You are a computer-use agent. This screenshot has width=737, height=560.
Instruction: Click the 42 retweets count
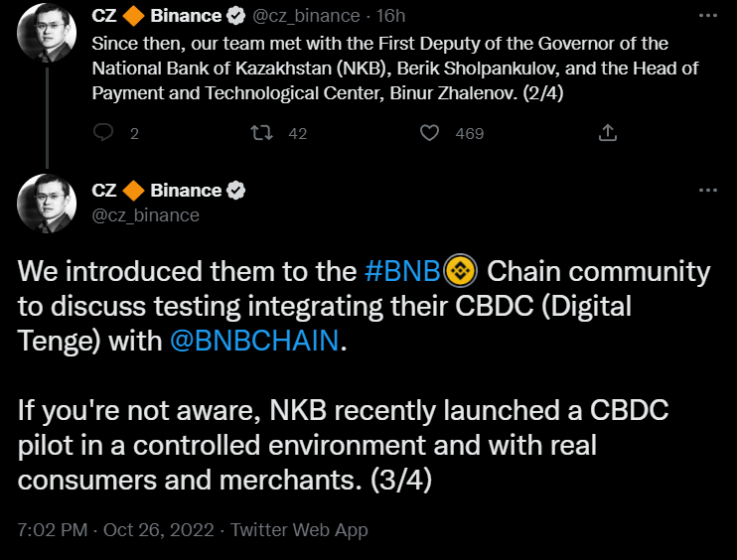pos(297,133)
